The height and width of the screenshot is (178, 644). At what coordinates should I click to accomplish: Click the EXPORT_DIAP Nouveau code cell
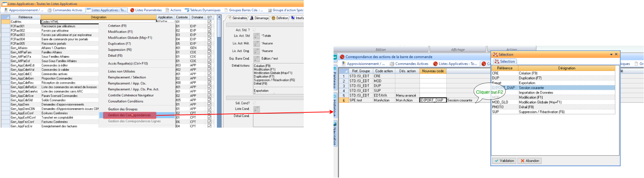[x=433, y=100]
